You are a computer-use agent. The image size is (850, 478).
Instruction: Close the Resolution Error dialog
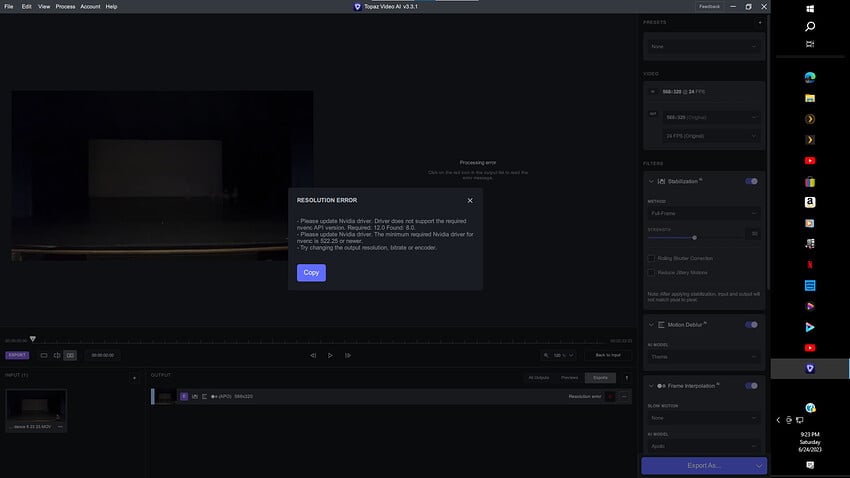click(x=470, y=200)
